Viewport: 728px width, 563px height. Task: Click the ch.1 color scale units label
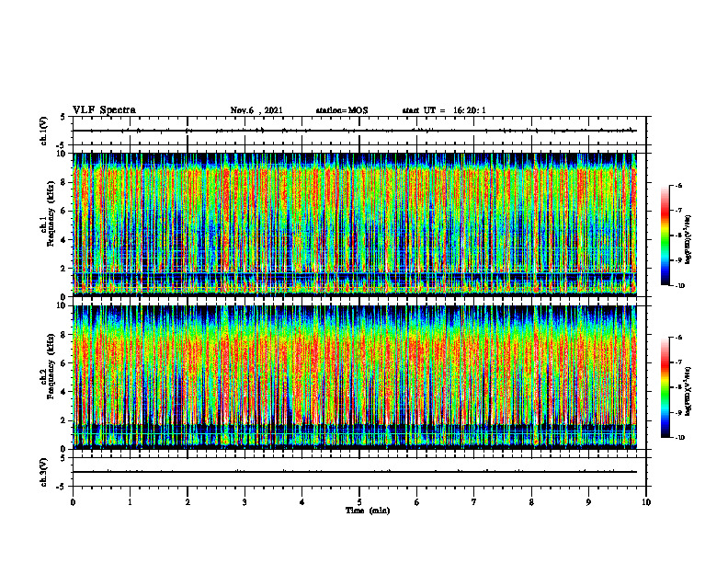point(688,239)
